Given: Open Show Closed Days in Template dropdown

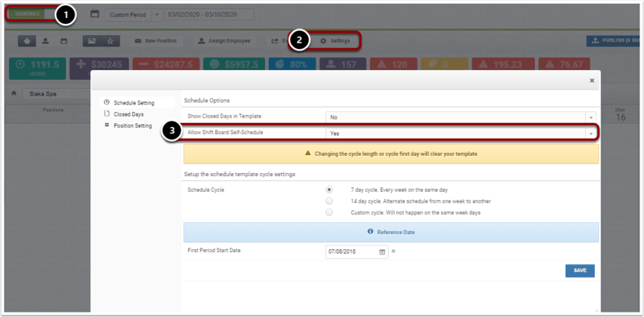Looking at the screenshot, I should 460,117.
